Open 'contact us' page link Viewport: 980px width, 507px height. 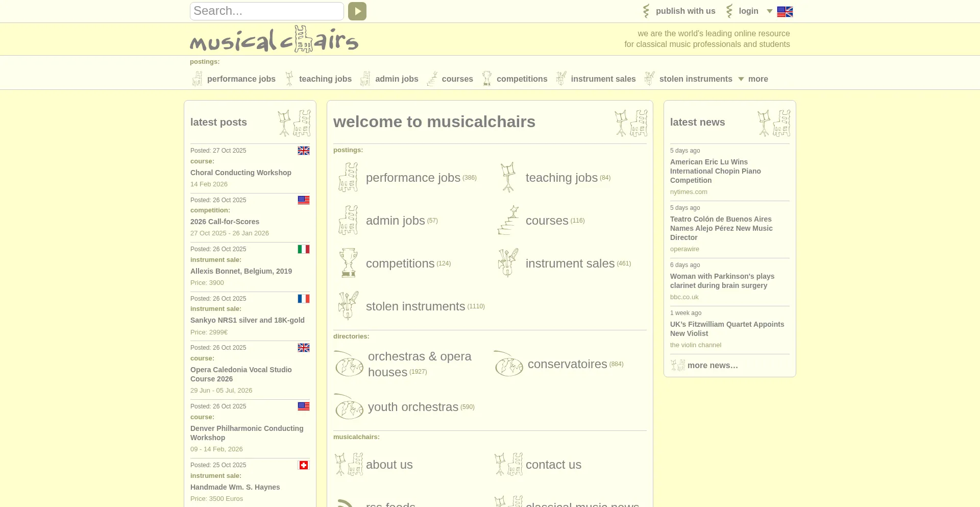point(553,465)
